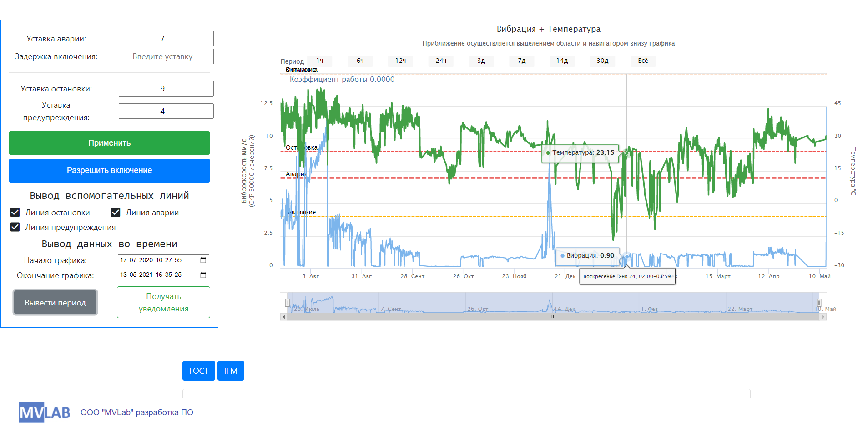The height and width of the screenshot is (427, 868).
Task: Select the 24ч period option
Action: pos(441,61)
